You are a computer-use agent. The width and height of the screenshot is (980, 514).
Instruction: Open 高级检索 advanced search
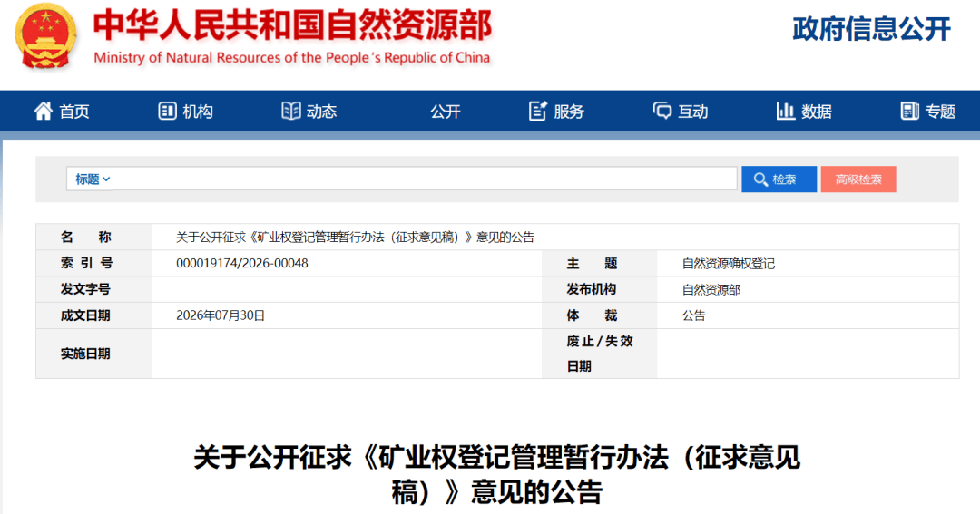[x=858, y=179]
